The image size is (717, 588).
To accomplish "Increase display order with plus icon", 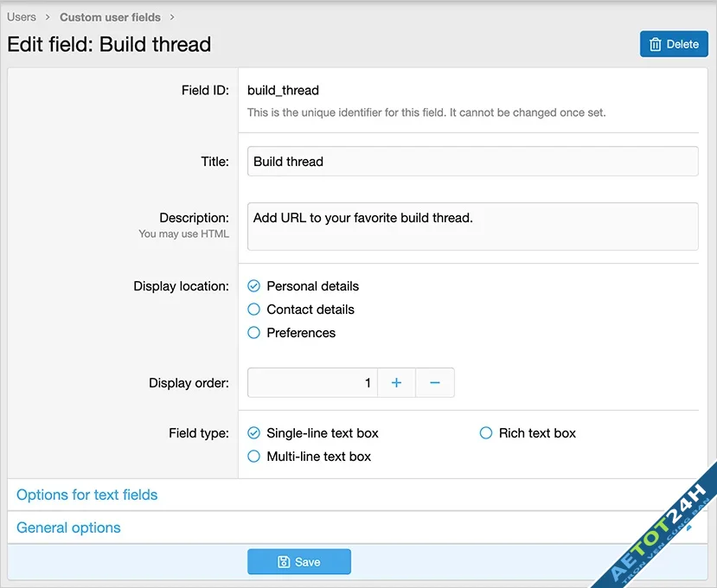I will (x=396, y=383).
